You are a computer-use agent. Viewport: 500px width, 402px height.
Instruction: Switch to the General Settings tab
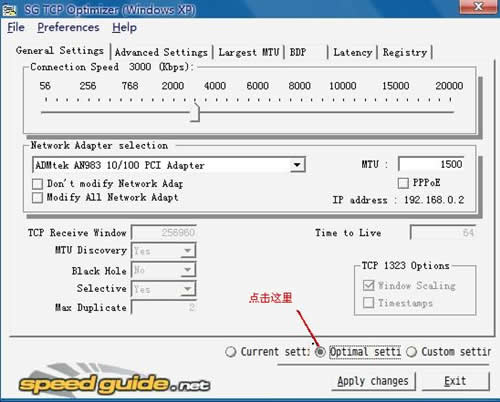coord(60,51)
